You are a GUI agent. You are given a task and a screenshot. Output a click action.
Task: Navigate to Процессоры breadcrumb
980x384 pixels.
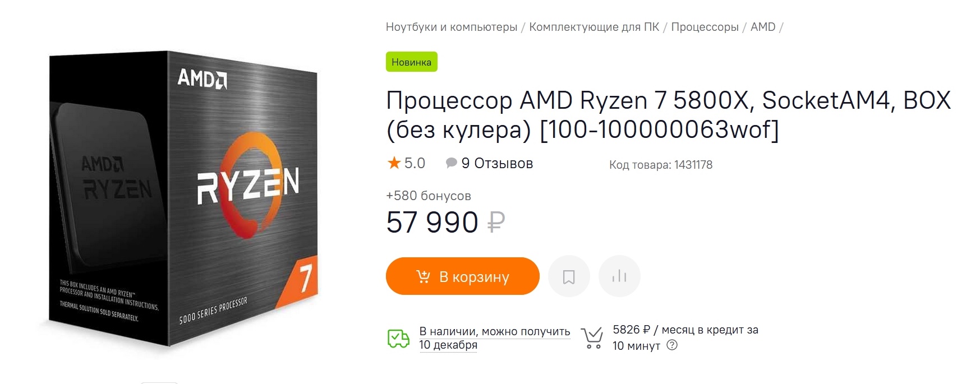coord(705,27)
